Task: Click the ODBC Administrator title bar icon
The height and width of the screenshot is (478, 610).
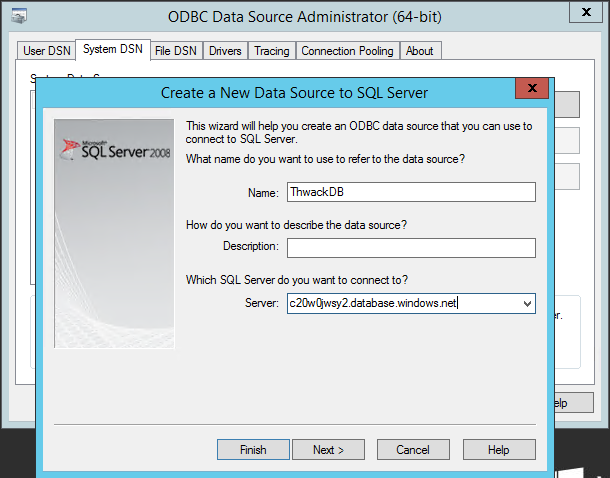Action: [x=19, y=16]
